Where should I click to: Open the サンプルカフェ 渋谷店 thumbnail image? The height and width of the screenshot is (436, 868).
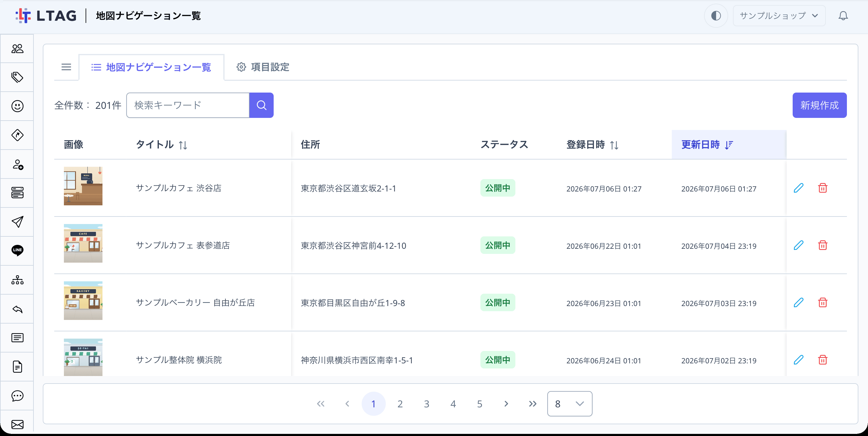tap(83, 186)
